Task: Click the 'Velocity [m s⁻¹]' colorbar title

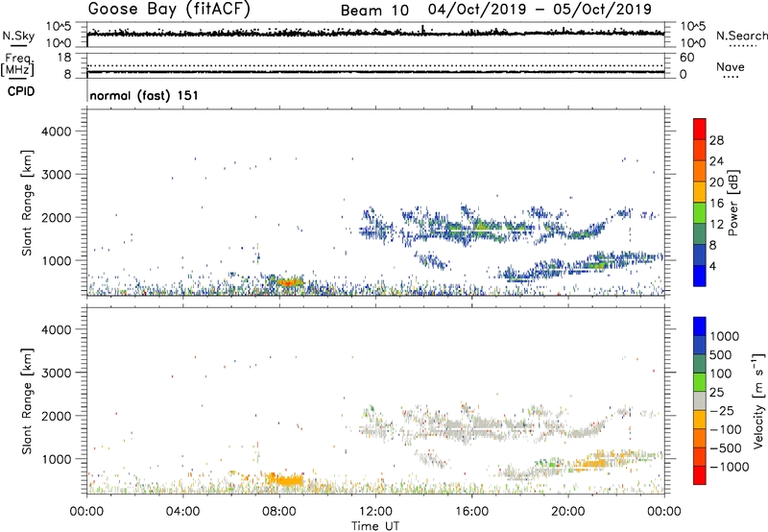Action: coord(758,400)
